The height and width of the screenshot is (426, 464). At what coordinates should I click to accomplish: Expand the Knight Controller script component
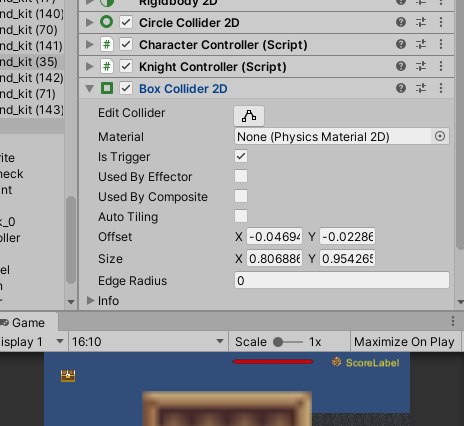point(89,66)
